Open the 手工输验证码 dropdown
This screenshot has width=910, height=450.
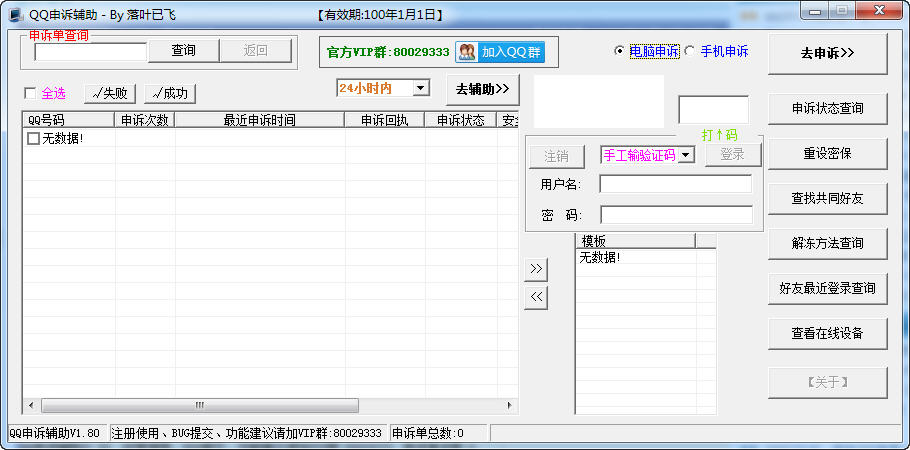click(687, 155)
